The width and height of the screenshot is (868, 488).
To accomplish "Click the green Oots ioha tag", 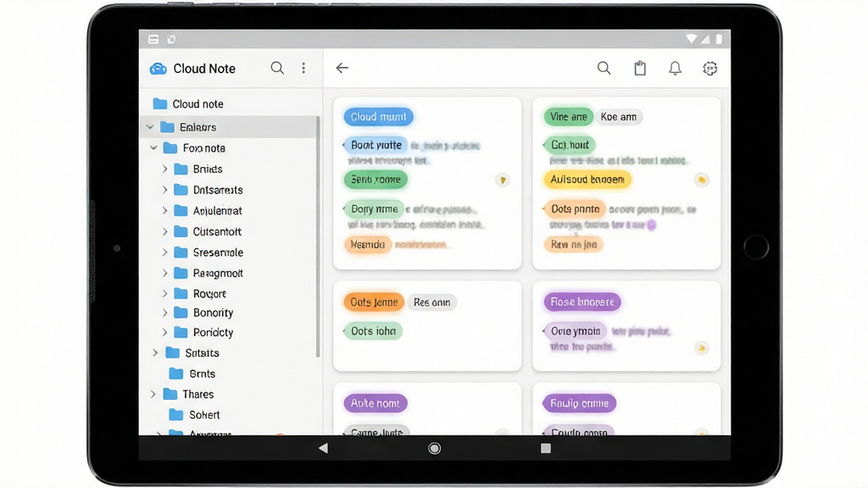I will (x=374, y=331).
